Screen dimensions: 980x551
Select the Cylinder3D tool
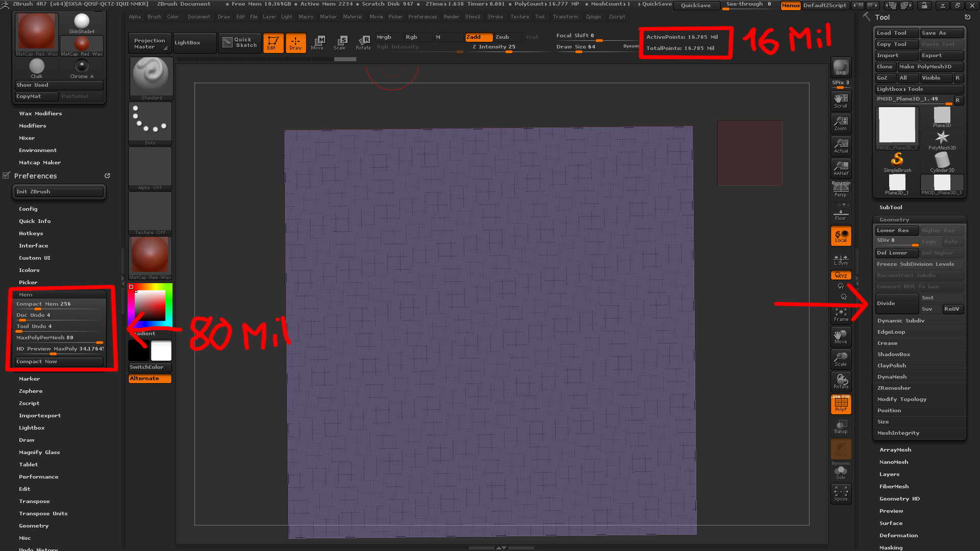coord(942,163)
